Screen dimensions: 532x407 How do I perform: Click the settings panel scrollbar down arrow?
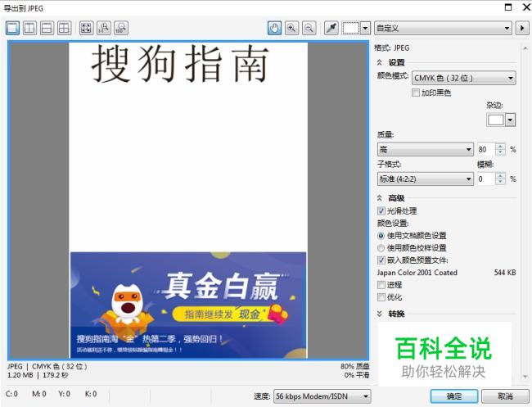click(525, 377)
